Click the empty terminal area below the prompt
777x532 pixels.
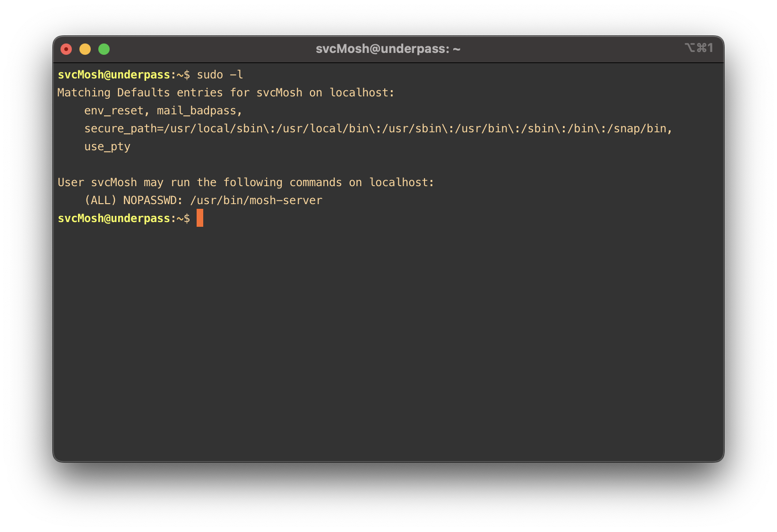click(x=388, y=340)
